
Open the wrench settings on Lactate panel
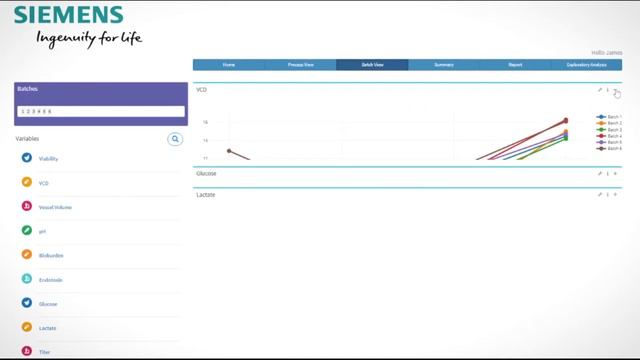(600, 195)
